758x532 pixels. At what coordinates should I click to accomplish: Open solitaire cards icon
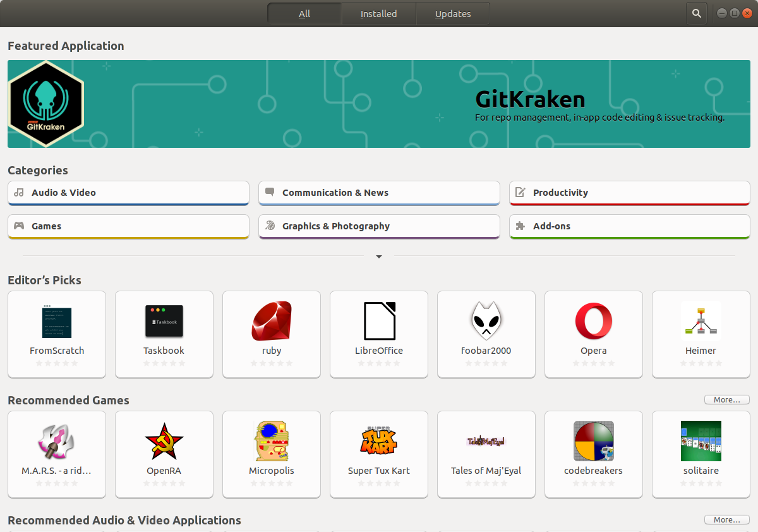click(701, 441)
